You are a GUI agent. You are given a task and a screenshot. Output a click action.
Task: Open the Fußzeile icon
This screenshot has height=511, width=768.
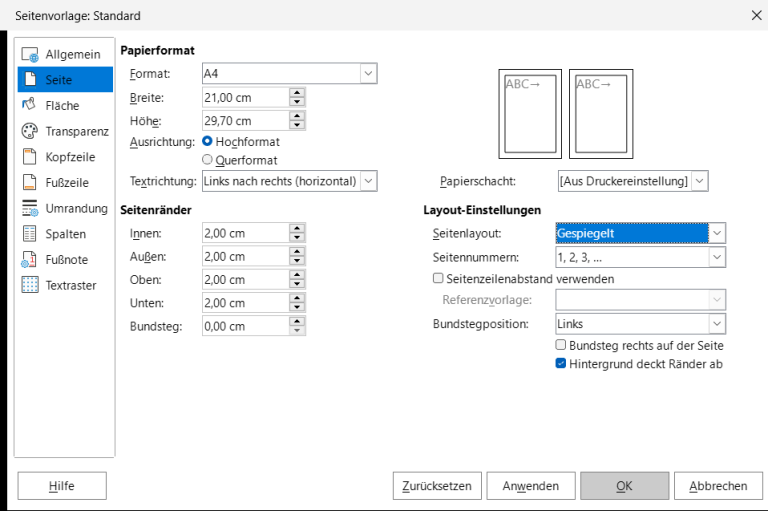coord(29,182)
